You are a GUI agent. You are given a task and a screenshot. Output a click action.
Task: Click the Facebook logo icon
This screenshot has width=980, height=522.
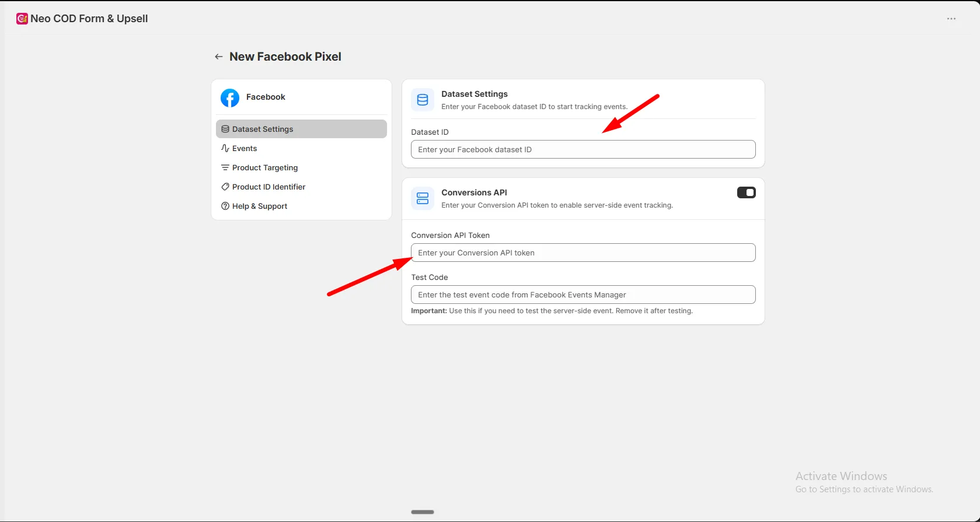click(230, 97)
